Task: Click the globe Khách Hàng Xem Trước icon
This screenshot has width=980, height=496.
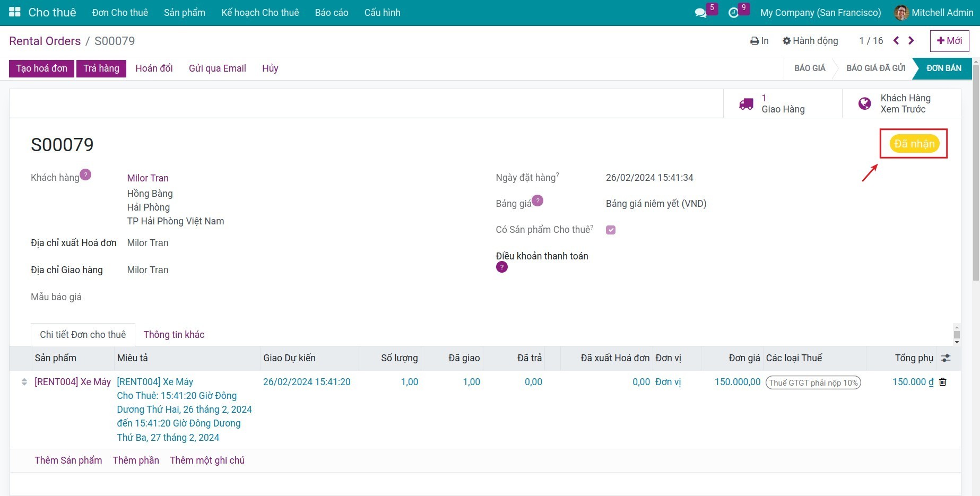Action: [x=864, y=104]
